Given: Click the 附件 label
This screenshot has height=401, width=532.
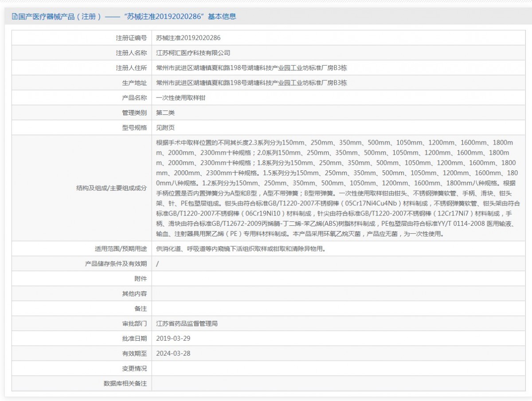Looking at the screenshot, I should [141, 279].
